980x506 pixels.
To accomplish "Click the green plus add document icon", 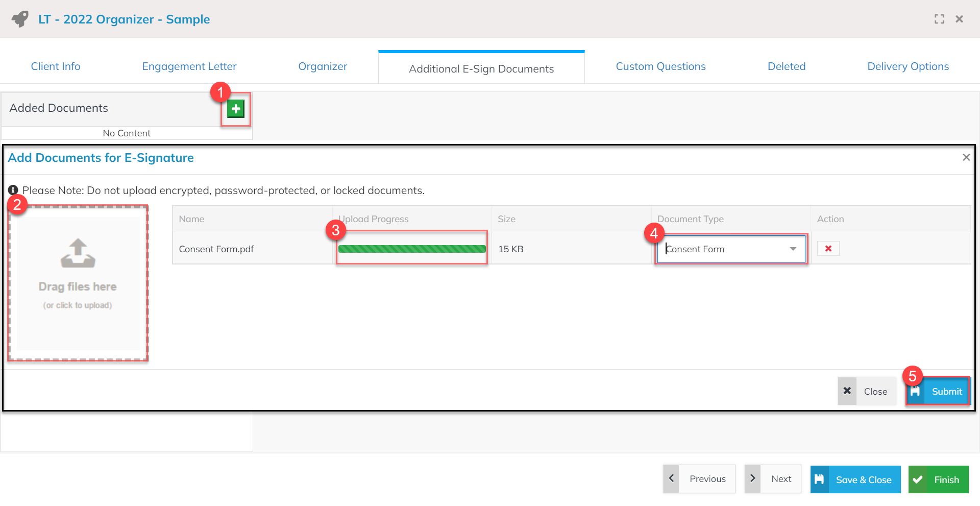I will (236, 109).
